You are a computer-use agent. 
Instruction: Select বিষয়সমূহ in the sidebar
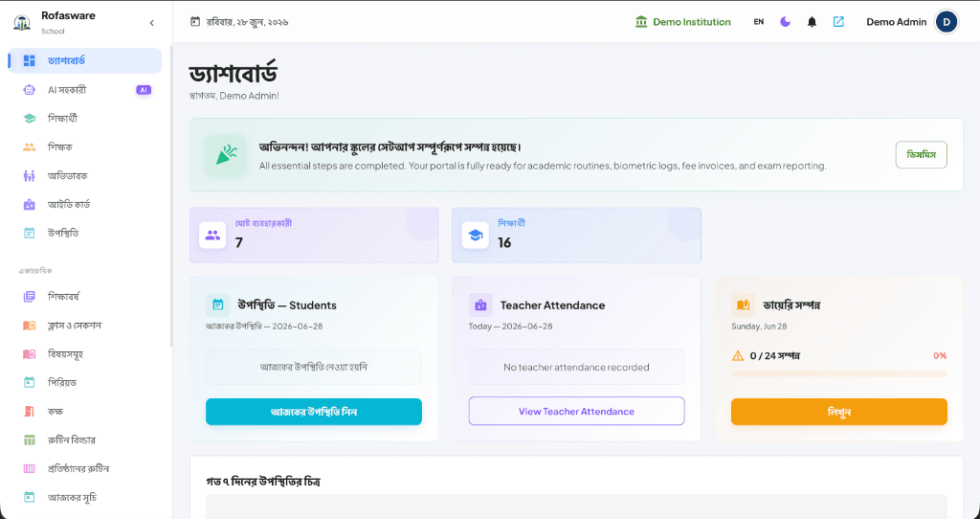pyautogui.click(x=85, y=354)
